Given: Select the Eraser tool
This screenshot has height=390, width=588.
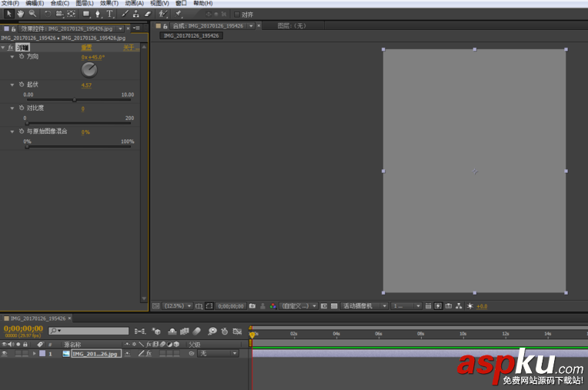Looking at the screenshot, I should point(147,14).
